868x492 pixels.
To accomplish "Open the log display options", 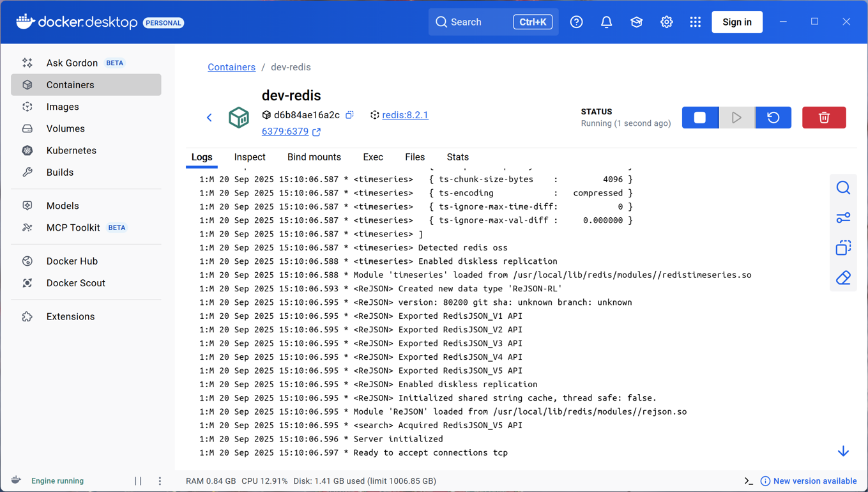I will tap(843, 218).
